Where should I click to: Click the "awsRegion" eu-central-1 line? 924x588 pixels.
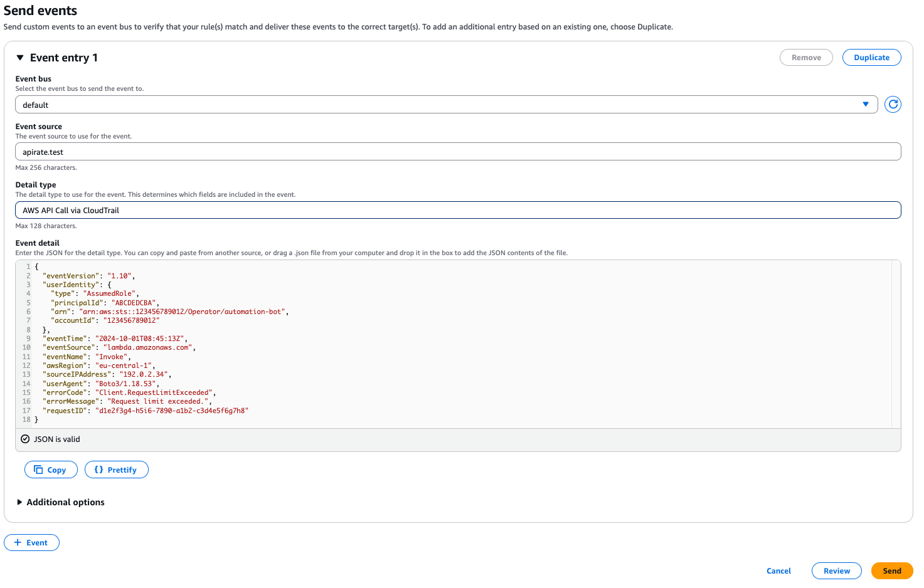[98, 365]
